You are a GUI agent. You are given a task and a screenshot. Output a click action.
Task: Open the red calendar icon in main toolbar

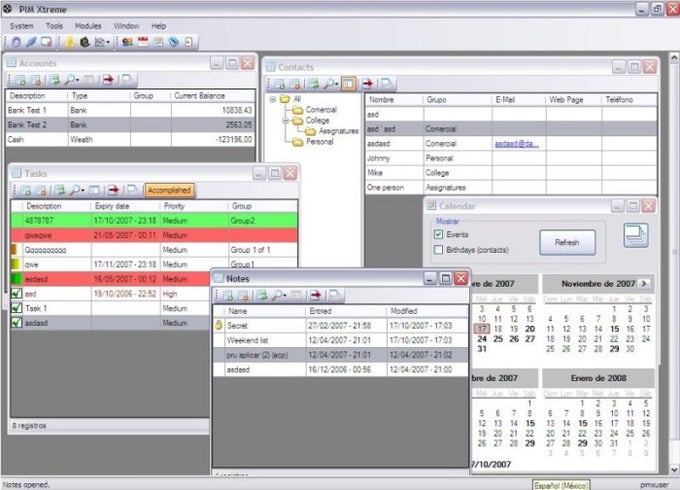(x=143, y=42)
